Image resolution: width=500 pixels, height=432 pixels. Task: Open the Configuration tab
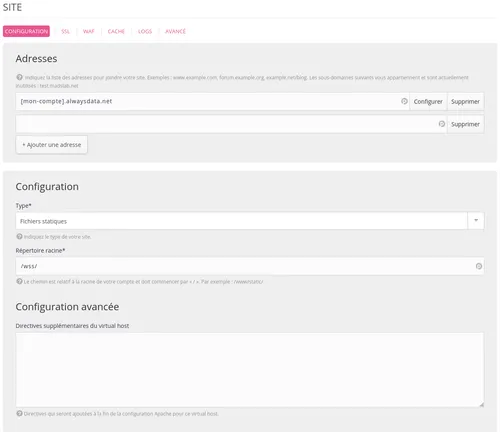pos(26,31)
